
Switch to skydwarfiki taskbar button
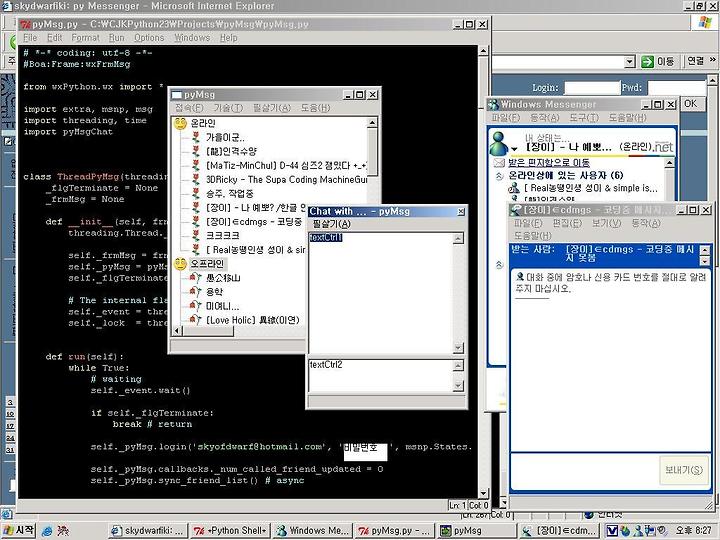(x=148, y=531)
